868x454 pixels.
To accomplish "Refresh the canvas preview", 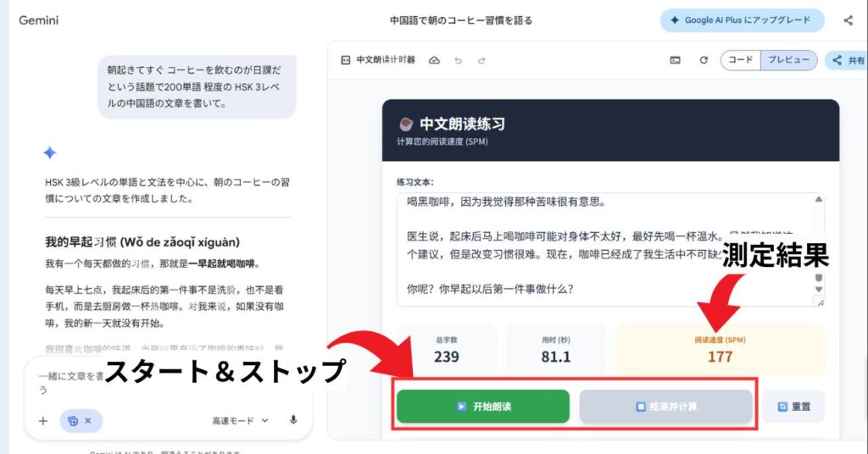I will coord(703,60).
